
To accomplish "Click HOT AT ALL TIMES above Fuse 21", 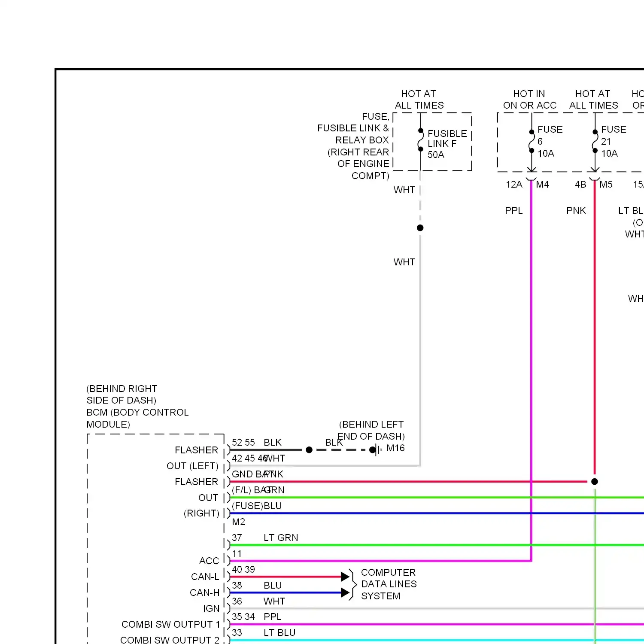I will pyautogui.click(x=593, y=100).
